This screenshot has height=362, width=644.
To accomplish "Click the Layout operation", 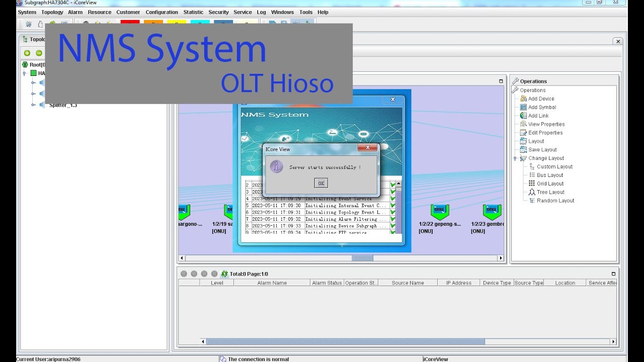I will (536, 141).
